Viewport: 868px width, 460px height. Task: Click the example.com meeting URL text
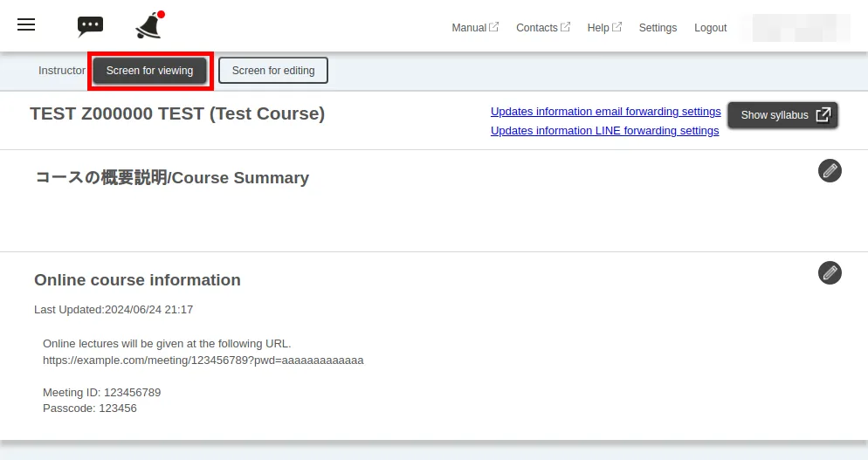203,360
